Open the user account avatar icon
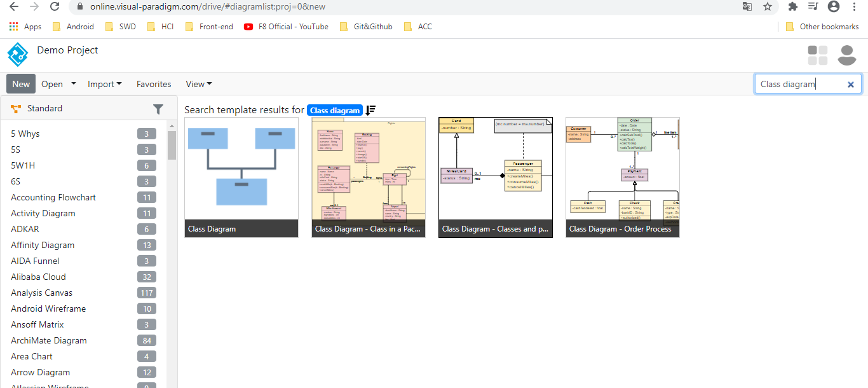The image size is (868, 388). pyautogui.click(x=847, y=55)
